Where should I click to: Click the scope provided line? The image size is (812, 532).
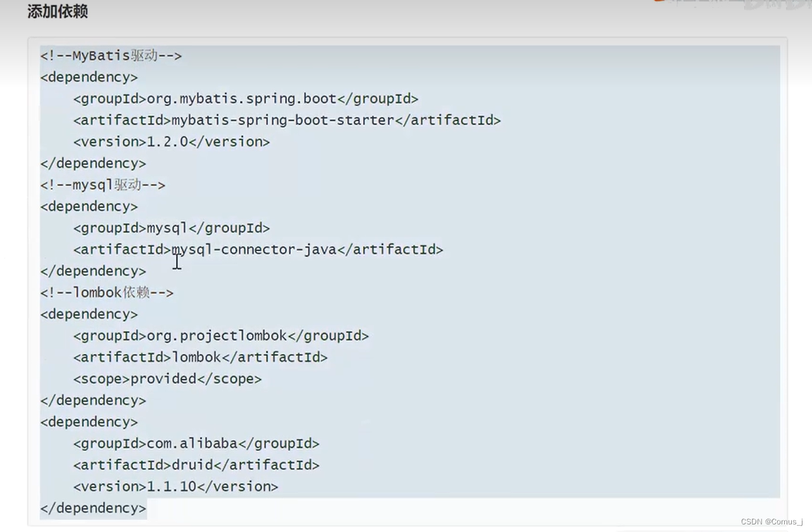[168, 378]
